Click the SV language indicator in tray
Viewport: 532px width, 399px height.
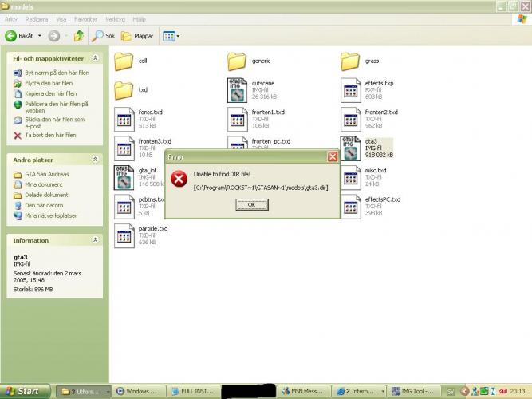tap(451, 392)
